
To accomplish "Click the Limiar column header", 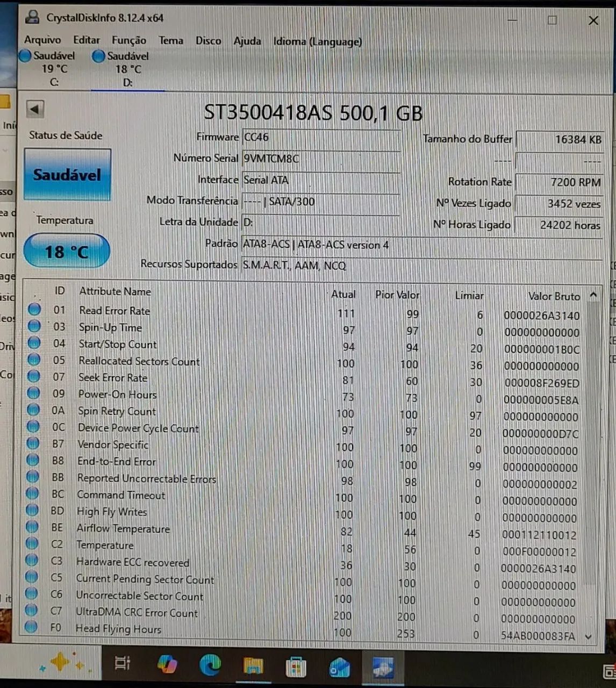I will pyautogui.click(x=469, y=296).
